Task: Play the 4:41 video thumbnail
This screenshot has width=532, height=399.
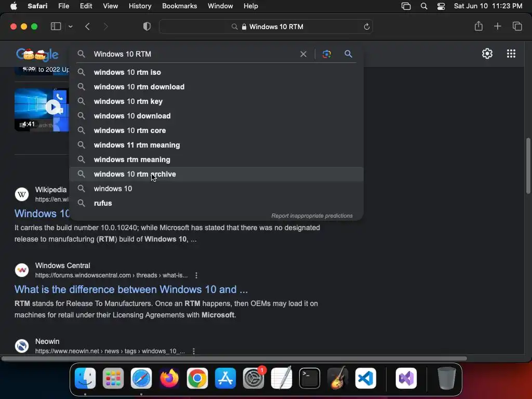Action: (42, 109)
